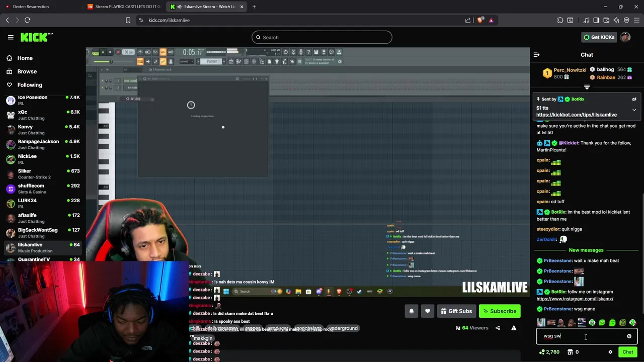Expand the pinned message chevron

click(634, 110)
